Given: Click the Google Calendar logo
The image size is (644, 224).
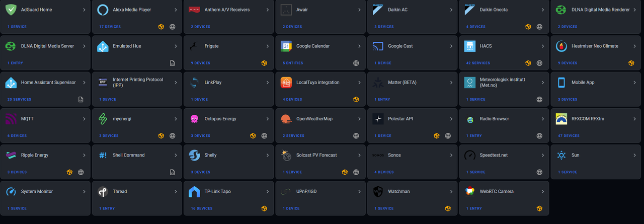Looking at the screenshot, I should pyautogui.click(x=286, y=46).
